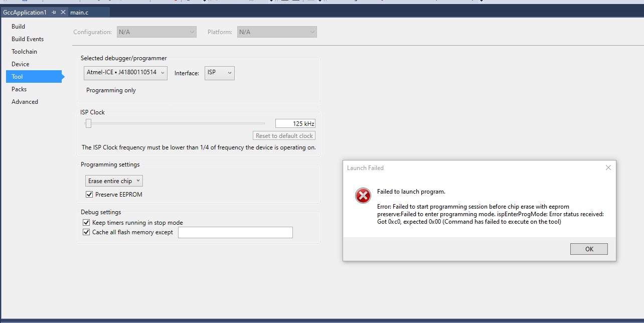Close the GccApplication1 tab
The width and height of the screenshot is (644, 323).
[x=63, y=12]
